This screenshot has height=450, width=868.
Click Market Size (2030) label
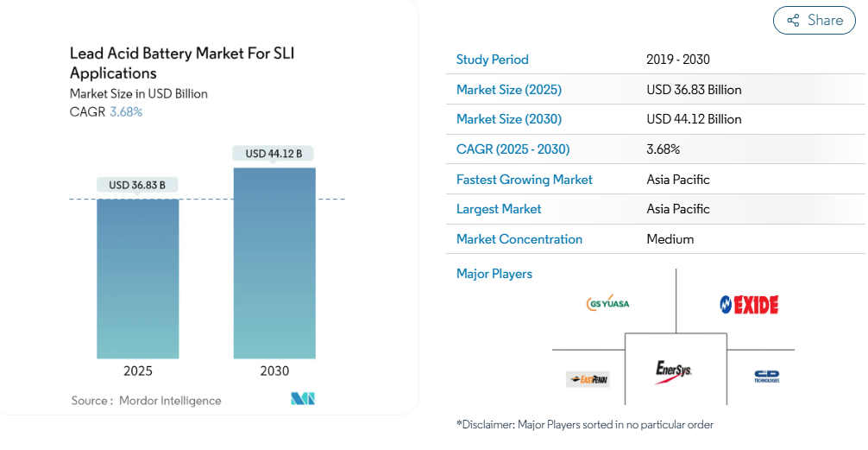(509, 118)
